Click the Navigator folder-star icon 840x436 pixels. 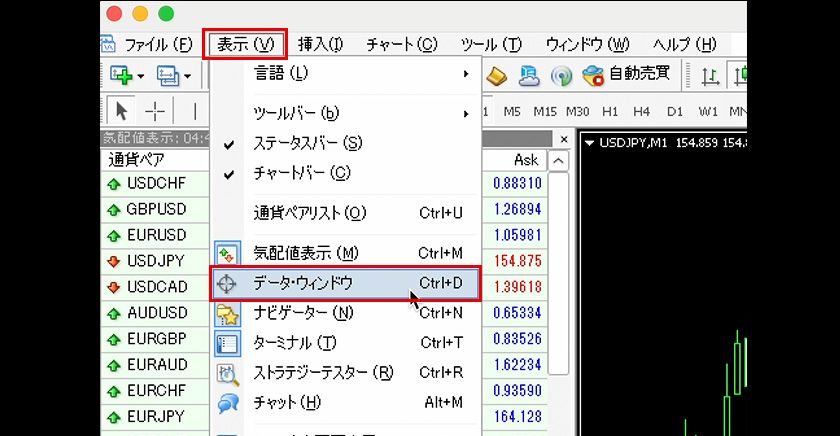click(228, 313)
